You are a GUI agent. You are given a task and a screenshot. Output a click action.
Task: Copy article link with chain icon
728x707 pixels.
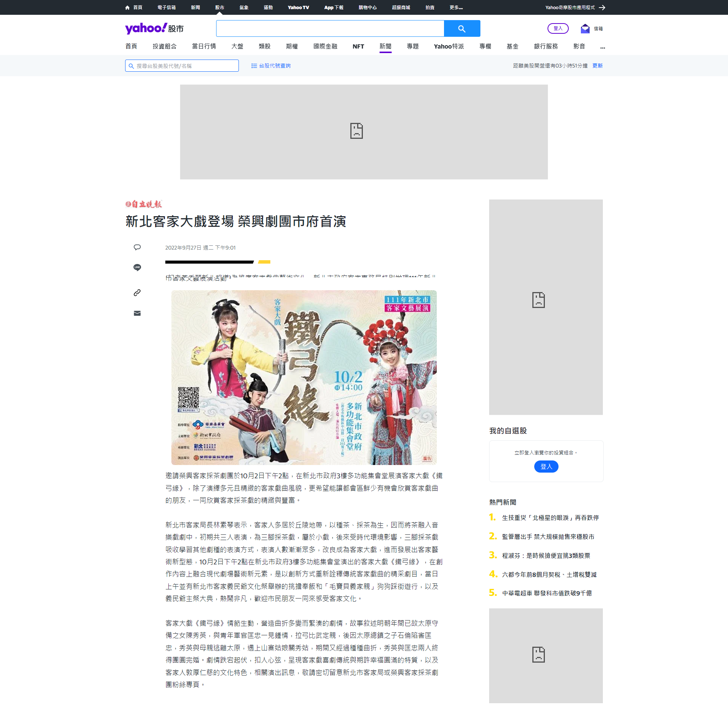137,292
